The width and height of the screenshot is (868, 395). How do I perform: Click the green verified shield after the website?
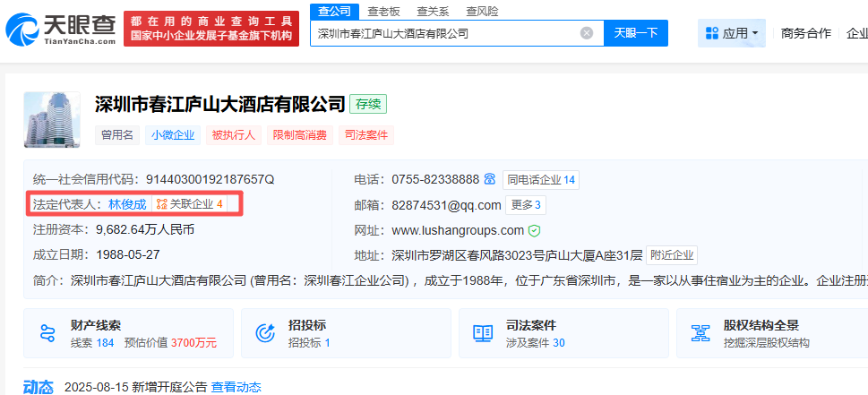pos(534,230)
